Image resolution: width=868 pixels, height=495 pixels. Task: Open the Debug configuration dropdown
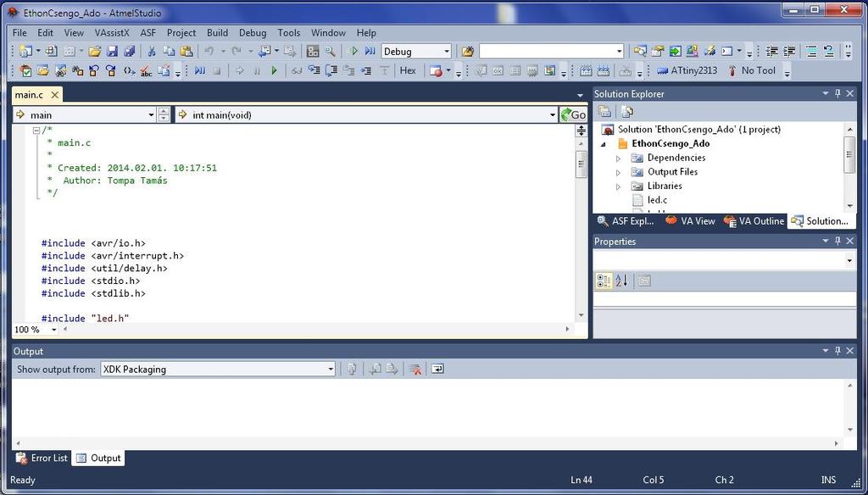(x=446, y=52)
